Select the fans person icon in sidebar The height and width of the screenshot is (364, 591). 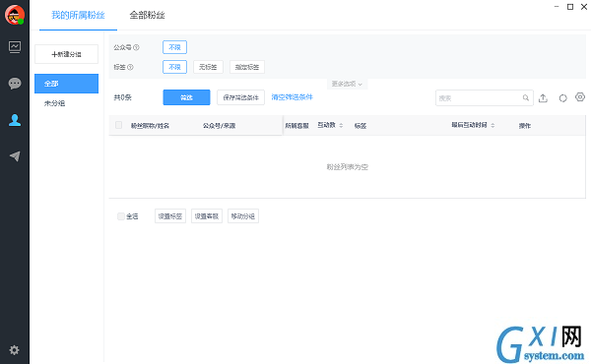[x=15, y=120]
